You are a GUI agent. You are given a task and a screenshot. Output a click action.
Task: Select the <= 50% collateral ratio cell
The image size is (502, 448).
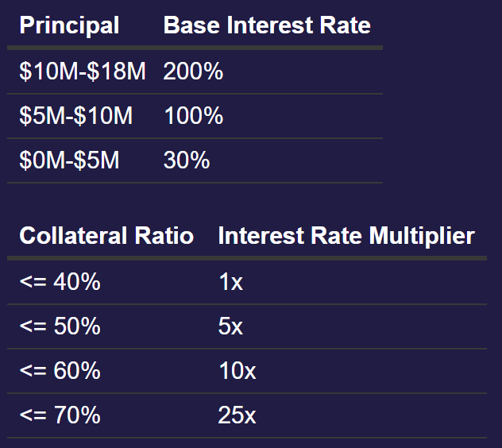pos(60,326)
